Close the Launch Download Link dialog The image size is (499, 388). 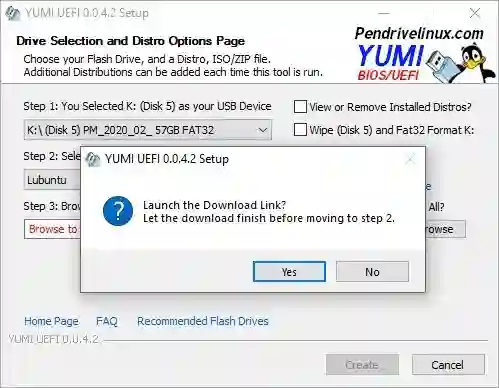pos(410,159)
